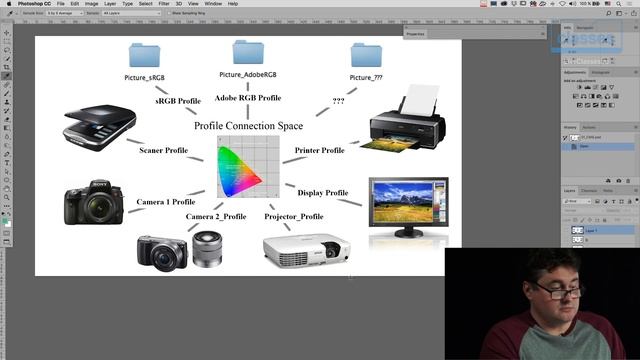Open the Sample Size dropdown
Image resolution: width=640 pixels, height=360 pixels.
[x=64, y=13]
